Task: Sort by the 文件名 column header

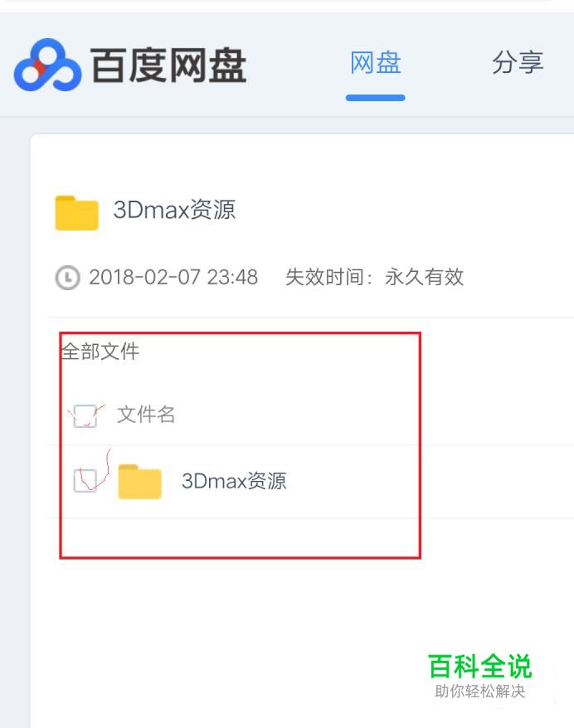Action: click(146, 415)
